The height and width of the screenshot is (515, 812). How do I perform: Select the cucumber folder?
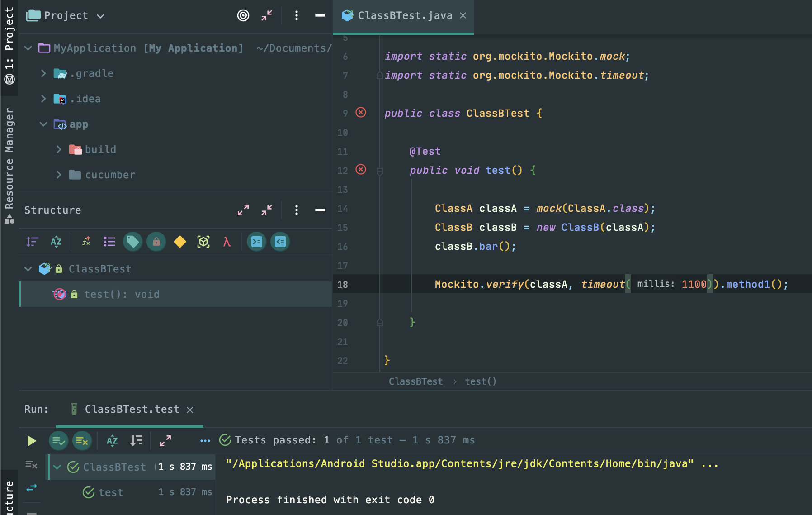click(x=110, y=175)
